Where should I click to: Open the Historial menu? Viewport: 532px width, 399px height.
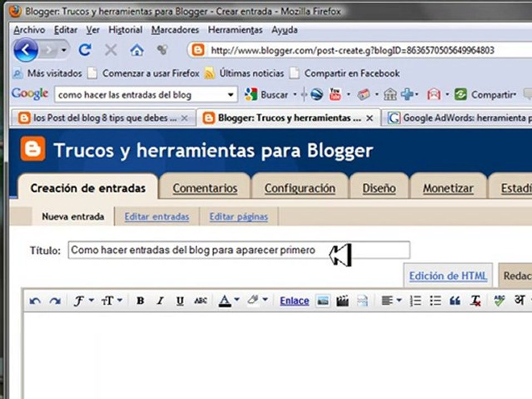pos(125,30)
